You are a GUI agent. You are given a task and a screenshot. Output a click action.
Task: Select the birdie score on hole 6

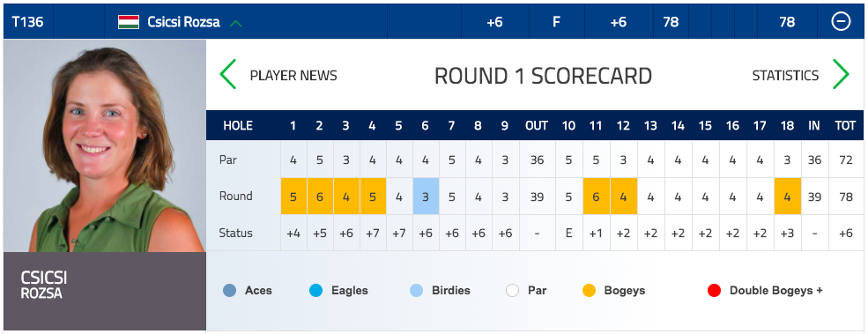(x=426, y=196)
